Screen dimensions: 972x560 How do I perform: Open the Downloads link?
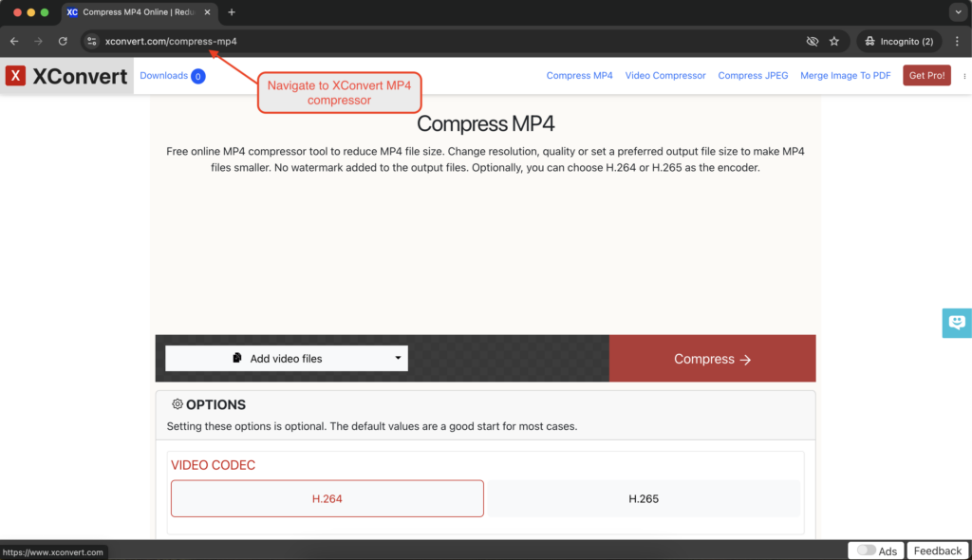[163, 75]
